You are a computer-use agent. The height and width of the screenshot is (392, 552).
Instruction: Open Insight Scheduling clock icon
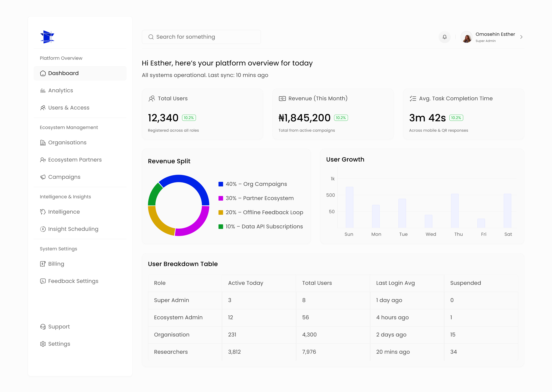click(x=43, y=229)
